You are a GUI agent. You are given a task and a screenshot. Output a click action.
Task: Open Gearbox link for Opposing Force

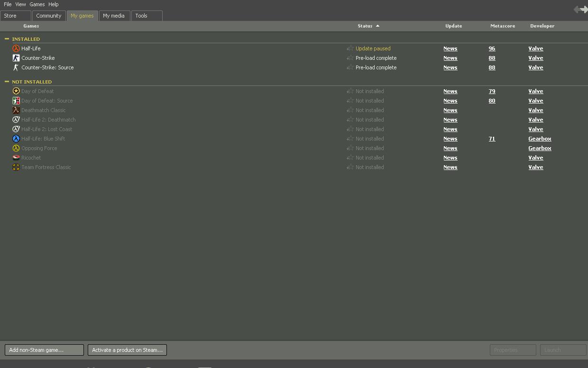coord(540,148)
